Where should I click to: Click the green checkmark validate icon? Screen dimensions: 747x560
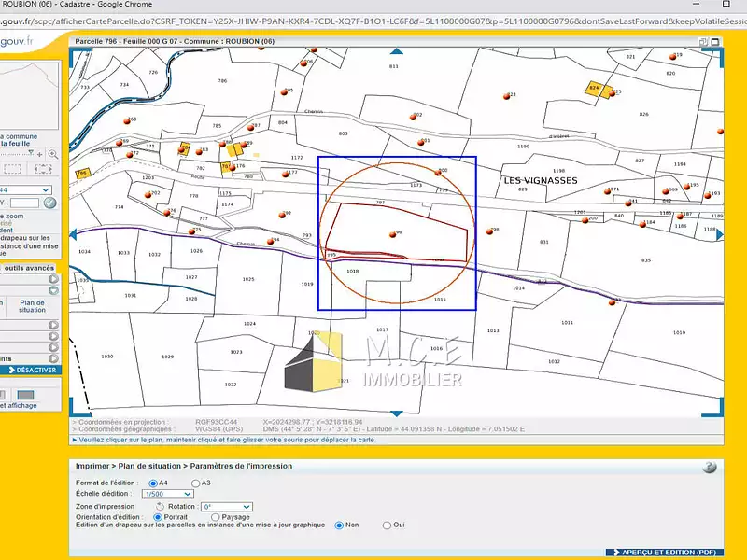click(x=50, y=203)
